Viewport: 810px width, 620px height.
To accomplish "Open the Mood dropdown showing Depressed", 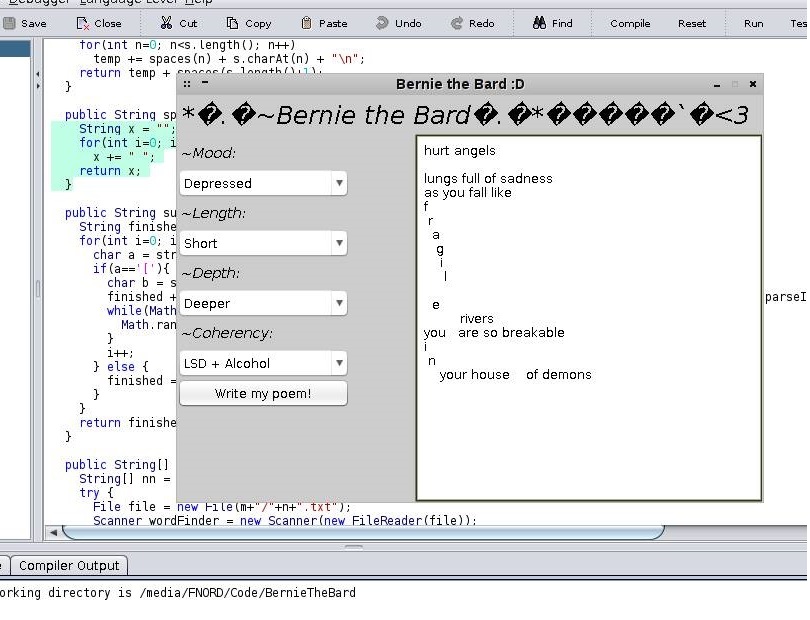I will point(263,183).
